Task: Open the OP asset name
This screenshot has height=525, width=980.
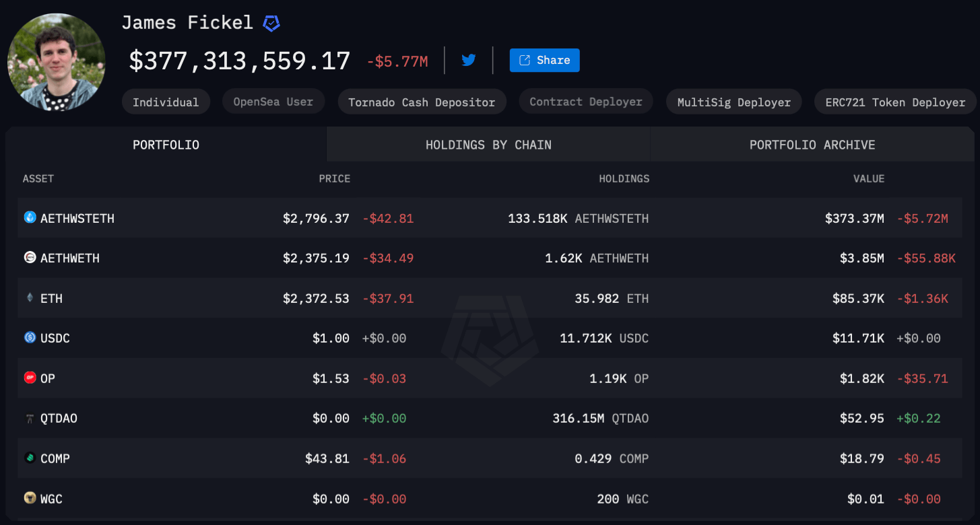Action: 48,378
